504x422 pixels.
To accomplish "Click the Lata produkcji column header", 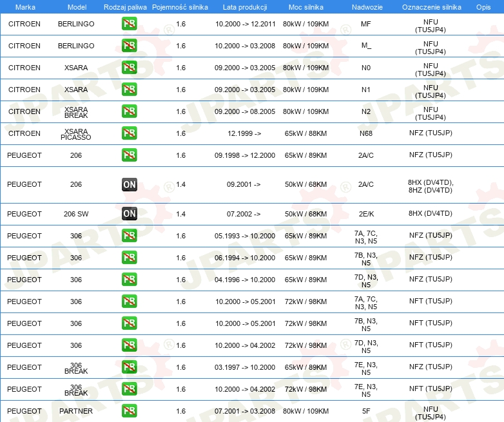I will 245,7.
